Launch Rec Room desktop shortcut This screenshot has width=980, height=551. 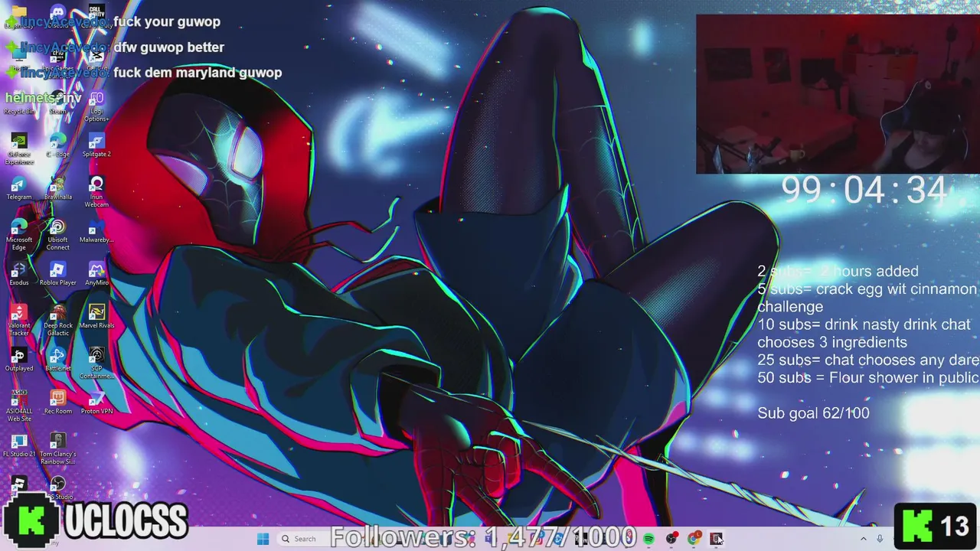[57, 402]
